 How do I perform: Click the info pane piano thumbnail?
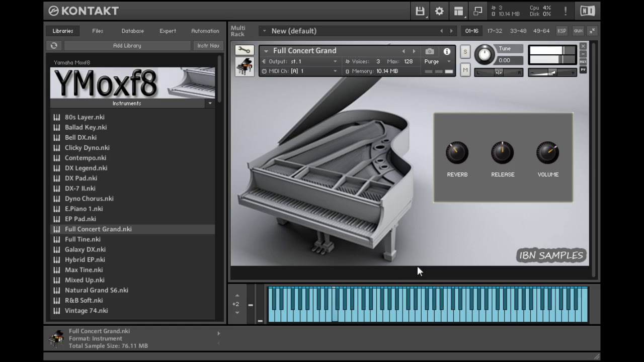click(56, 338)
